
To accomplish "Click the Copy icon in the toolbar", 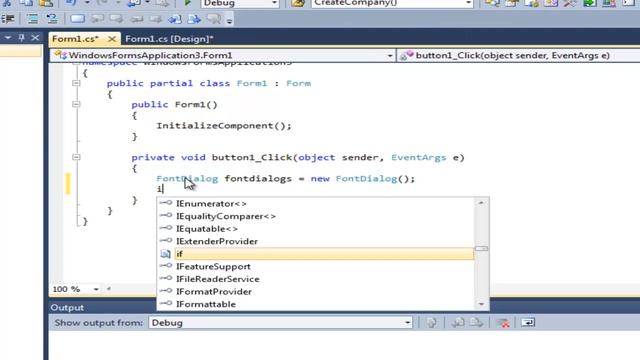I will pyautogui.click(x=26, y=3).
